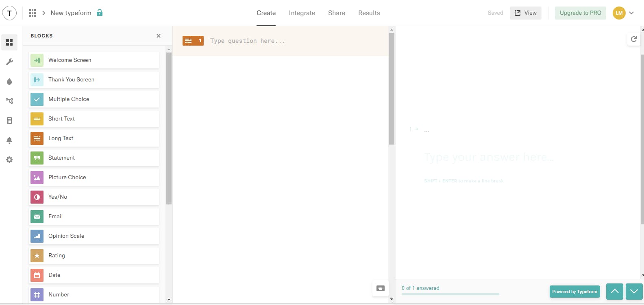644x305 pixels.
Task: Open keyboard shortcuts icon in editor
Action: (x=381, y=288)
